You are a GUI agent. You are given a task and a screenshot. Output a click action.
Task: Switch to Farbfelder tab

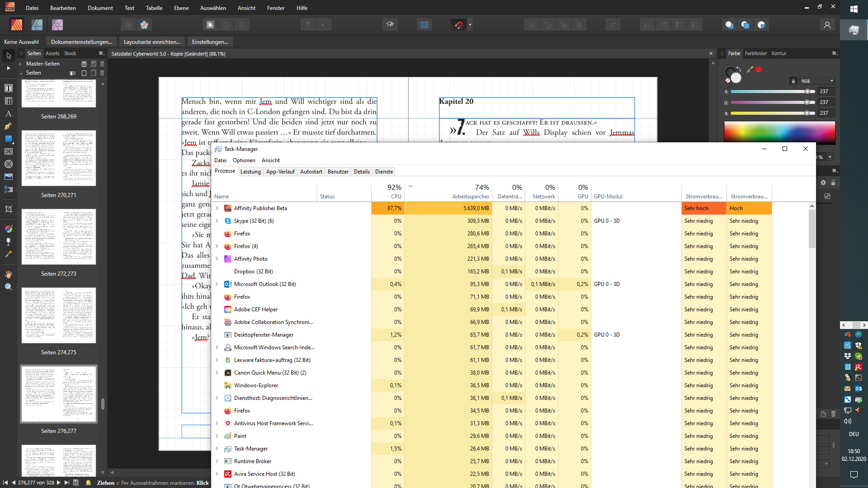(756, 53)
